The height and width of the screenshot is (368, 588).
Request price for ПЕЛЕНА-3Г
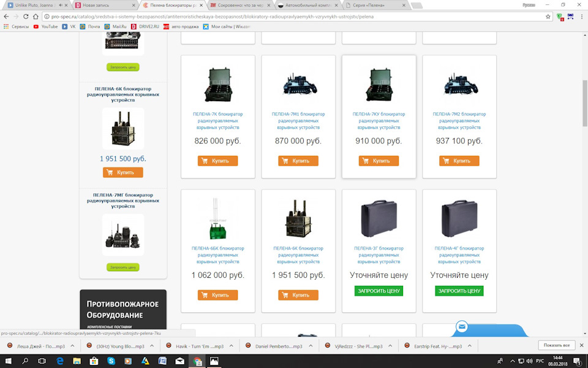(x=379, y=291)
